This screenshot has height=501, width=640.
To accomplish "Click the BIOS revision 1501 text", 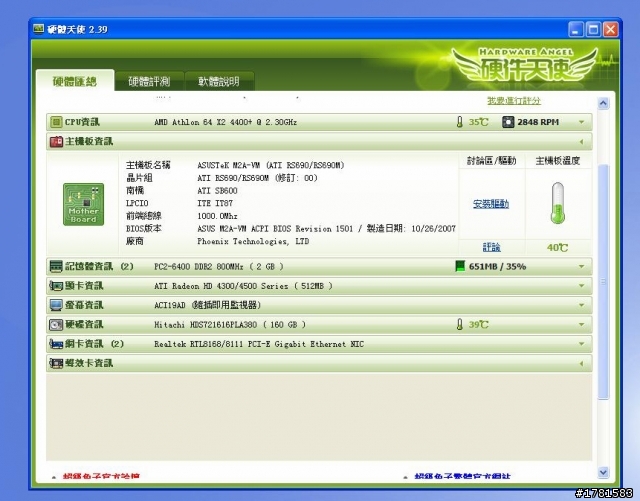I will [x=326, y=229].
